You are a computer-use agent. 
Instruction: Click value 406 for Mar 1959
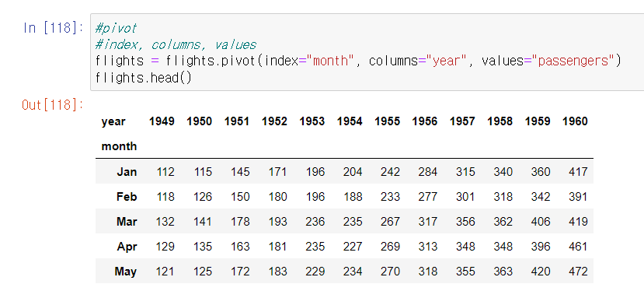541,222
